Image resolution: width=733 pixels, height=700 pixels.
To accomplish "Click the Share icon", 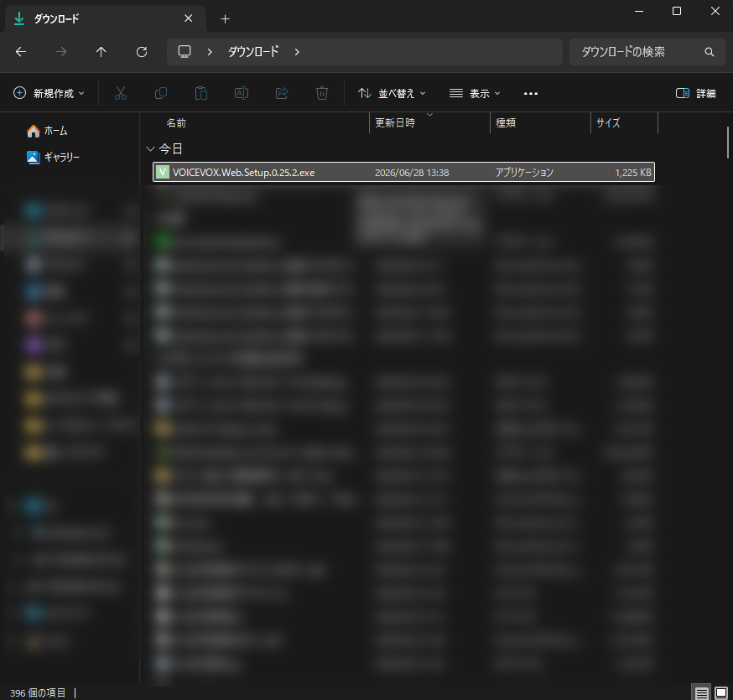I will pos(282,93).
